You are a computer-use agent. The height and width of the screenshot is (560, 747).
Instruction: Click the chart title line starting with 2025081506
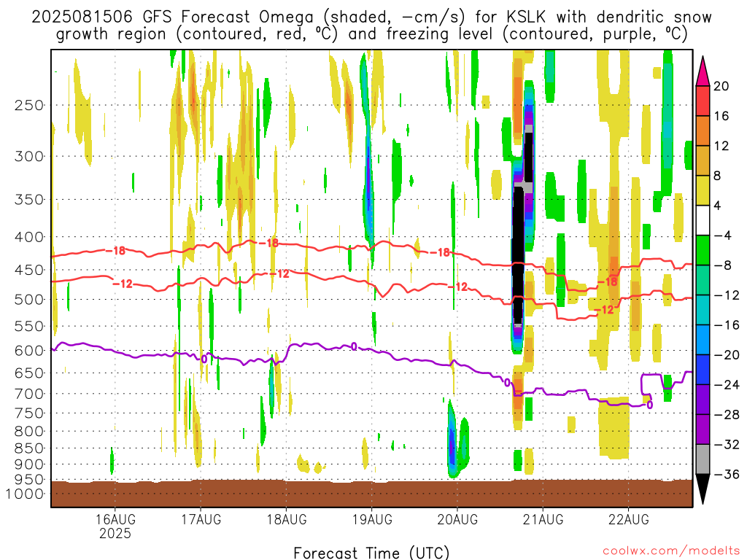371,17
